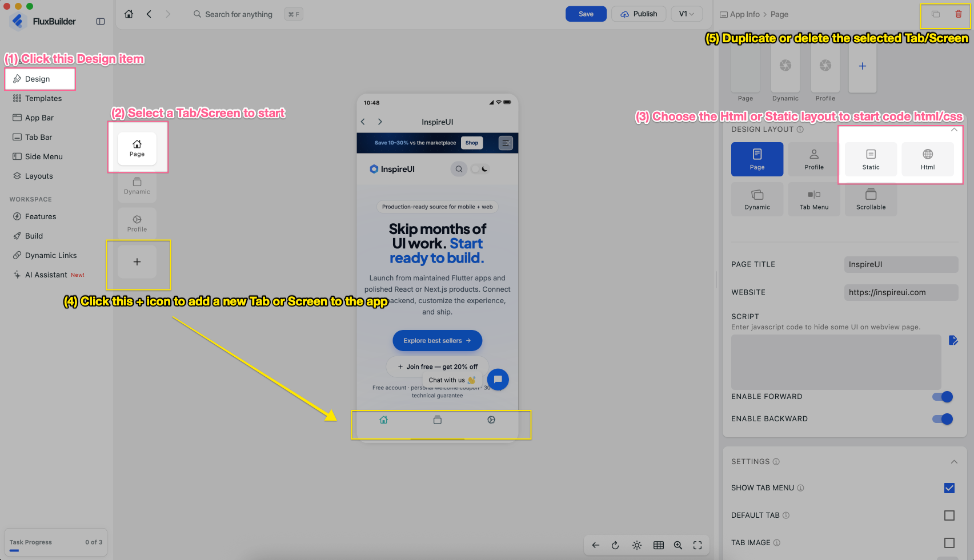The width and height of the screenshot is (974, 560).
Task: Select the Scrollable design layout
Action: [871, 199]
